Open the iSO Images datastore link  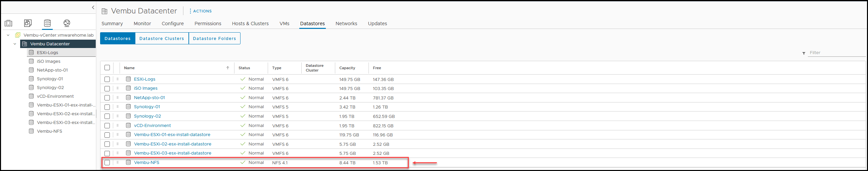pos(146,88)
